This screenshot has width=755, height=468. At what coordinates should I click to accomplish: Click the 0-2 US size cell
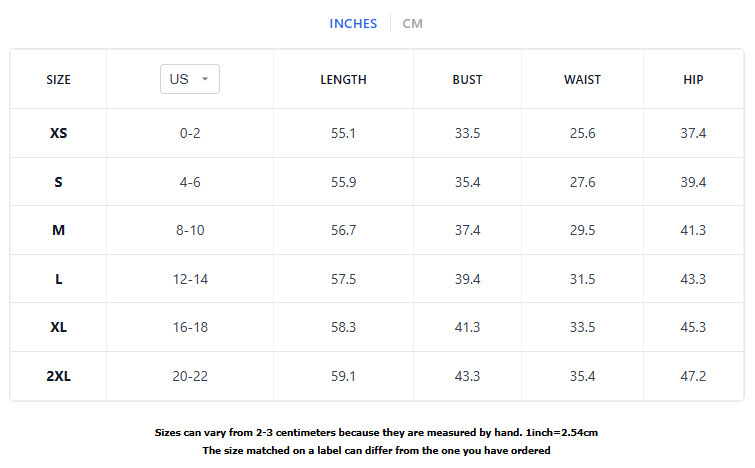tap(190, 133)
